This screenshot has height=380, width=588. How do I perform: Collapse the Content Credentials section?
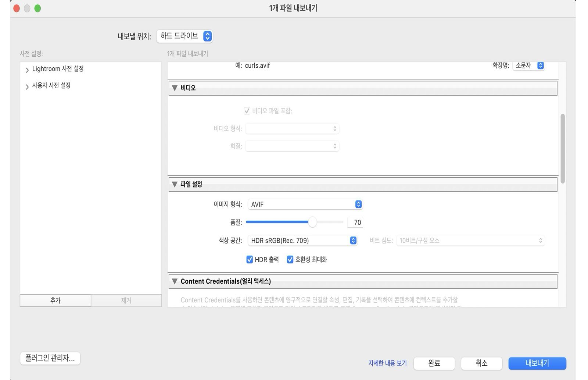coord(175,281)
